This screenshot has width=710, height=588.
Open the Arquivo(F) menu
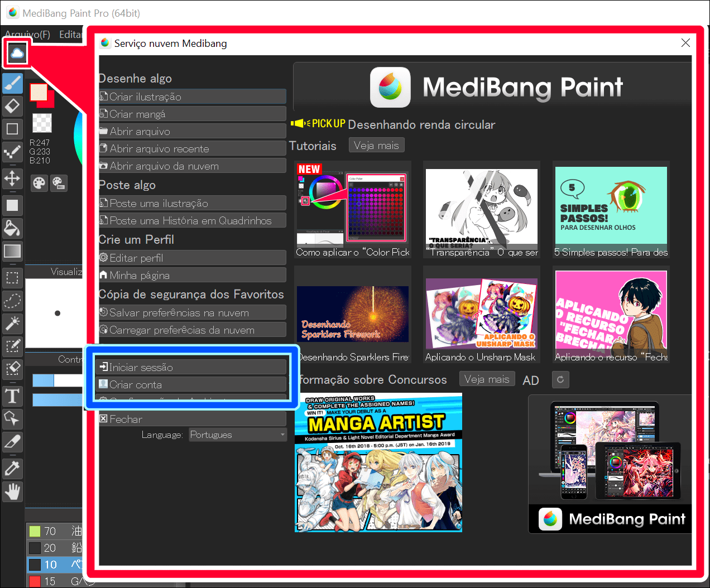tap(27, 35)
